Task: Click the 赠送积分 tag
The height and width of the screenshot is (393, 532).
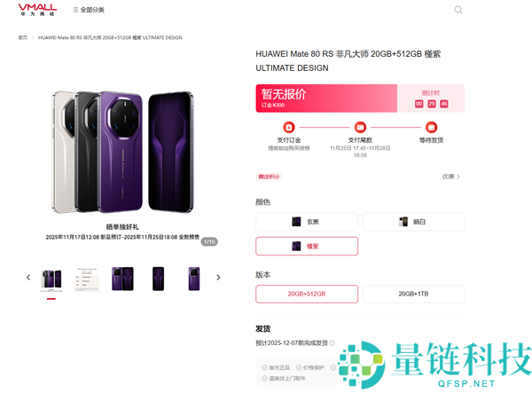Action: click(269, 177)
